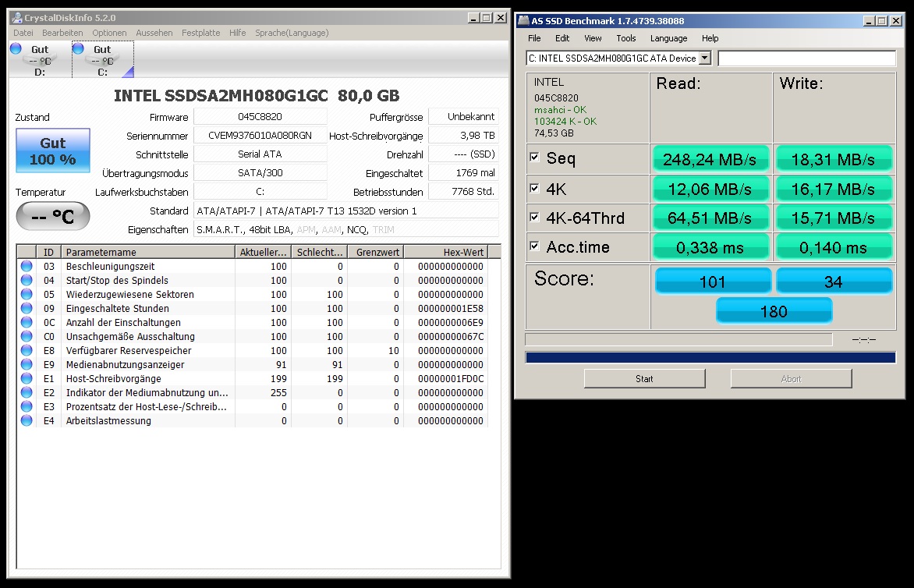This screenshot has height=588, width=914.
Task: Select the D: drive status tab
Action: pyautogui.click(x=40, y=60)
